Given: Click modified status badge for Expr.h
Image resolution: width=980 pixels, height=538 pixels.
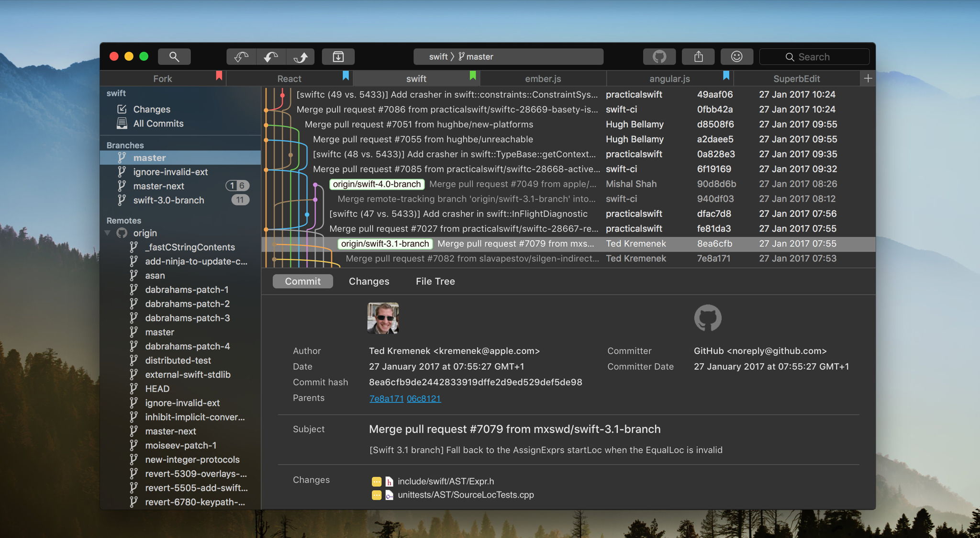Looking at the screenshot, I should (377, 482).
